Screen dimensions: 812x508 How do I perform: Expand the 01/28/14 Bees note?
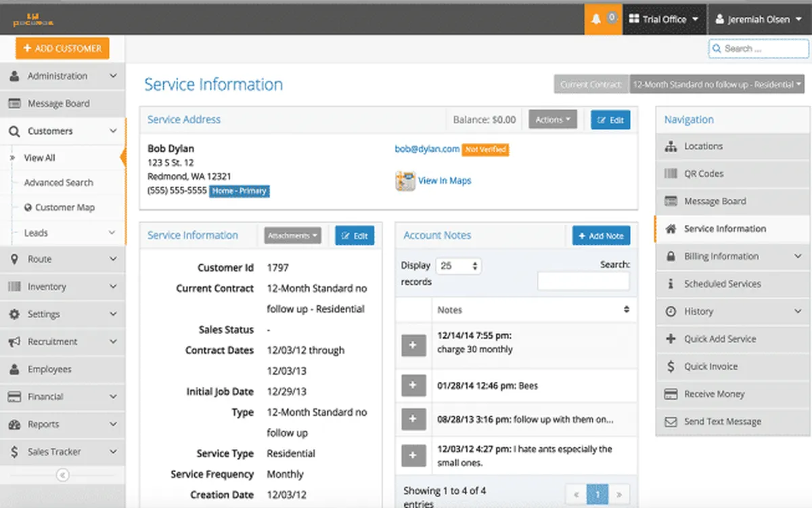[x=413, y=386]
